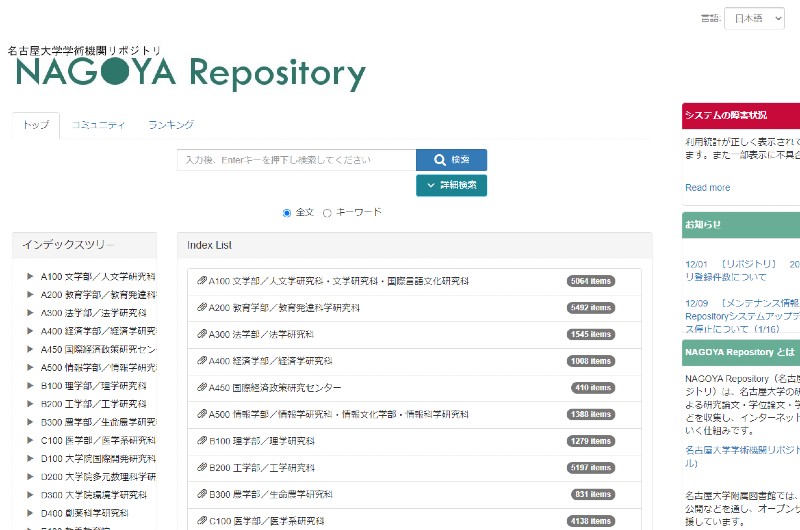Click link icon beside A200 教育学部 index
Image resolution: width=800 pixels, height=530 pixels.
[x=202, y=308]
